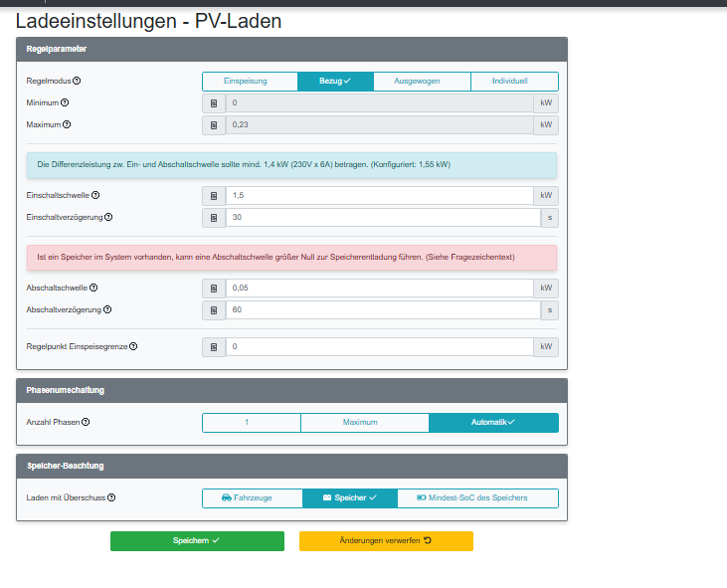Set Anzahl Phasen to Automatik
This screenshot has width=727, height=588.
493,423
